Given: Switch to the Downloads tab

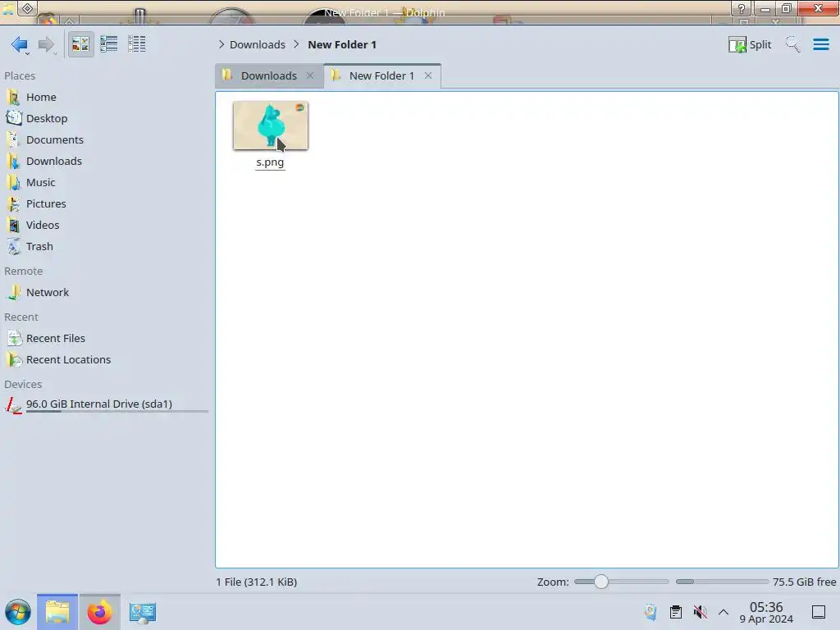Looking at the screenshot, I should point(268,75).
